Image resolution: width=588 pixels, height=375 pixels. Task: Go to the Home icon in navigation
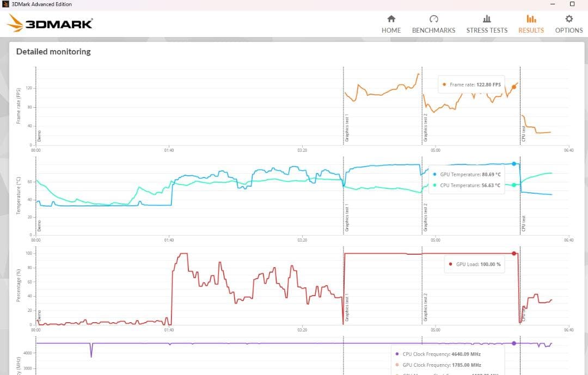391,19
